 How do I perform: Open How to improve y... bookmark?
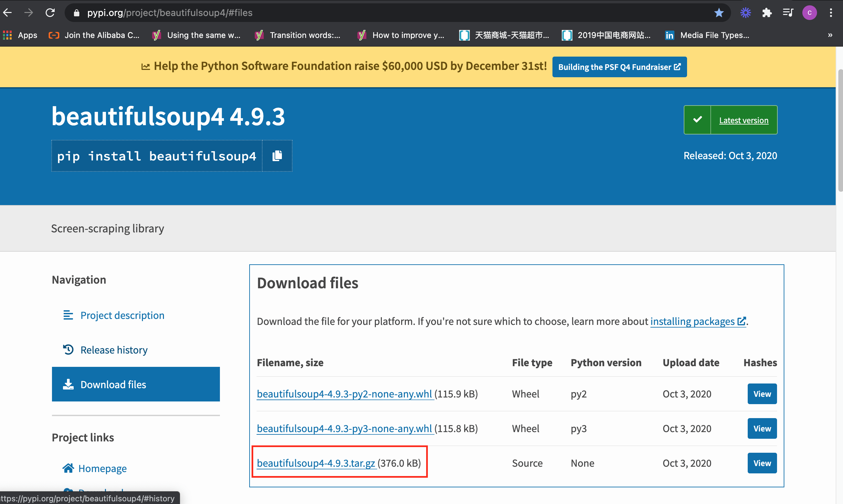(401, 35)
